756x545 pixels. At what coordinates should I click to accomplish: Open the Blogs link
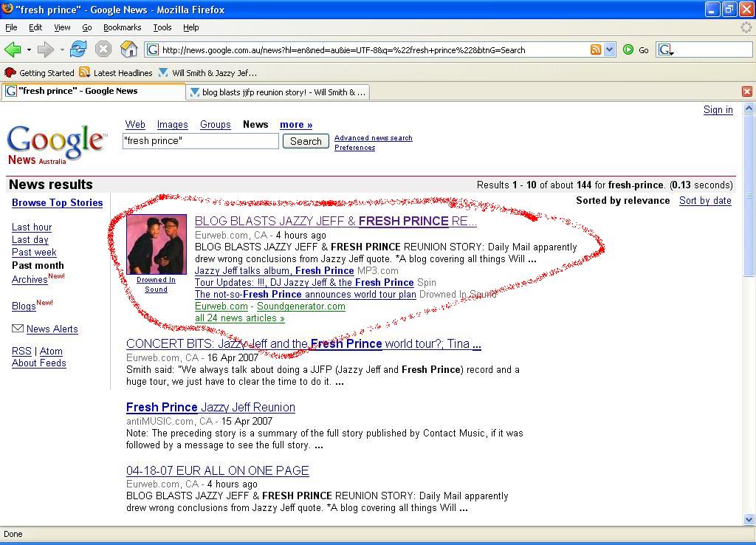(x=24, y=306)
